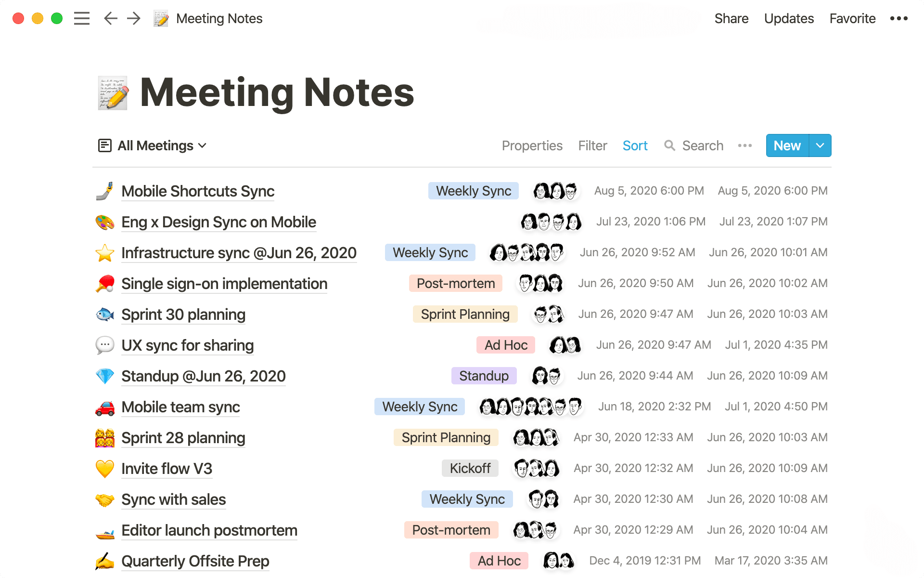Click the Weekly Sync tag on Mobile team sync

click(419, 407)
